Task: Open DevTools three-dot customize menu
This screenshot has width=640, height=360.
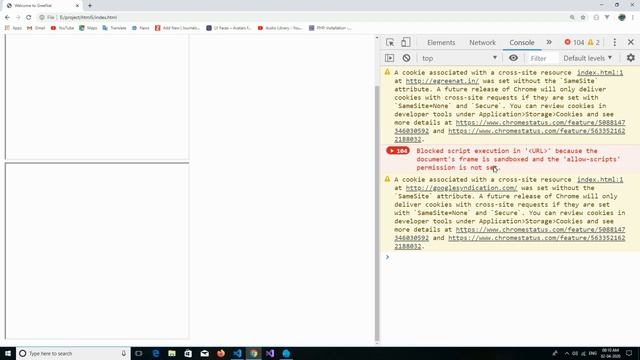Action: click(614, 42)
